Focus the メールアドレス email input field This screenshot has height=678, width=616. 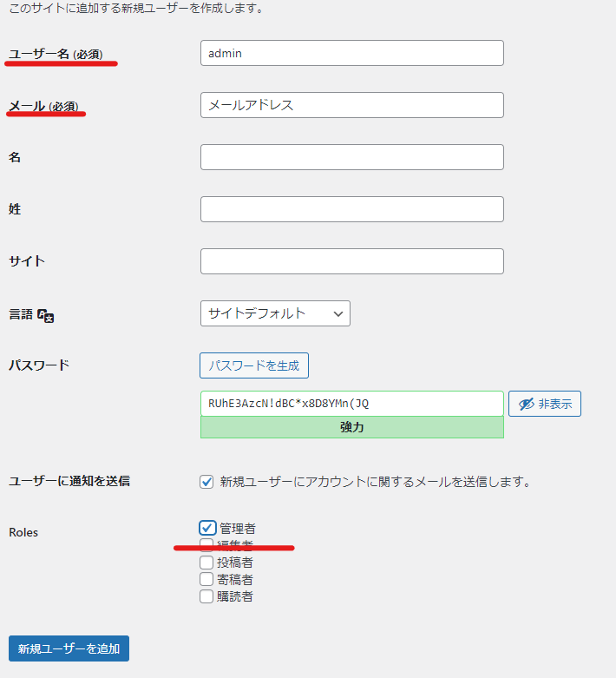point(351,105)
